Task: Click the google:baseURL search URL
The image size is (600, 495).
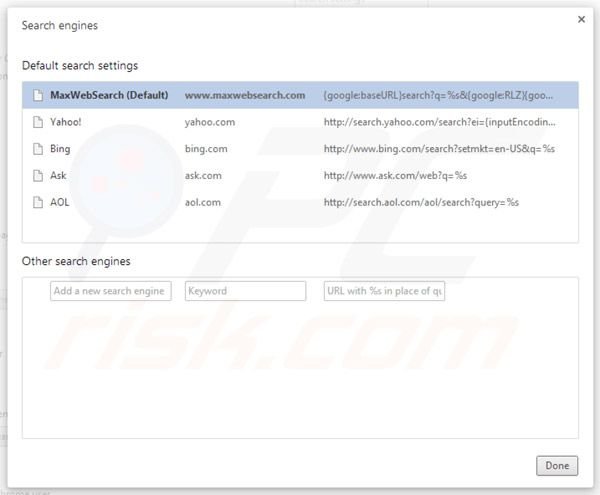Action: coord(438,95)
